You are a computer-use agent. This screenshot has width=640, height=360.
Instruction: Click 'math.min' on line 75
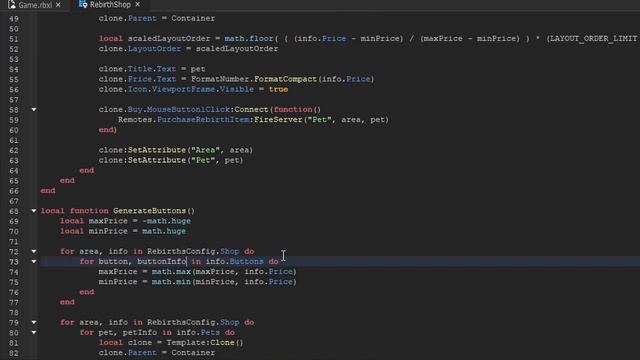[171, 282]
